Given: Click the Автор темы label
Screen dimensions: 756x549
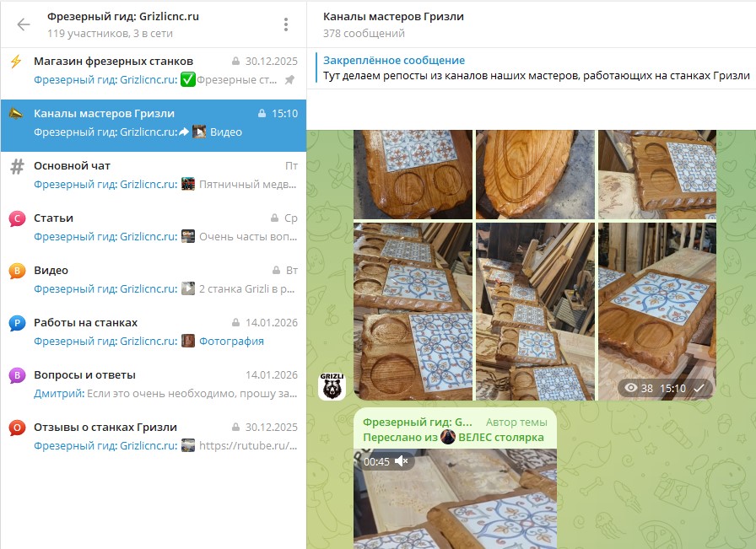Looking at the screenshot, I should point(516,423).
